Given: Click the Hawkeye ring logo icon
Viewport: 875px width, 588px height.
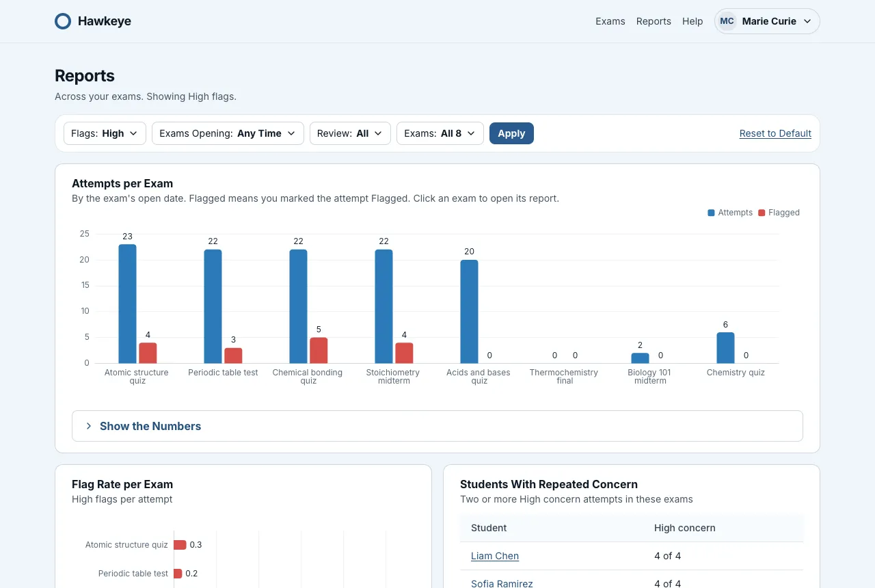Looking at the screenshot, I should [x=63, y=21].
